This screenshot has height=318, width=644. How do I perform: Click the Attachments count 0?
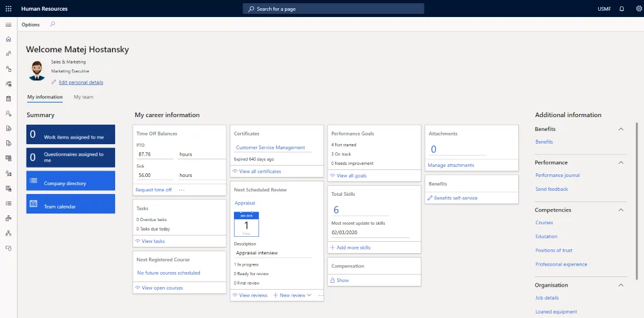click(x=434, y=149)
